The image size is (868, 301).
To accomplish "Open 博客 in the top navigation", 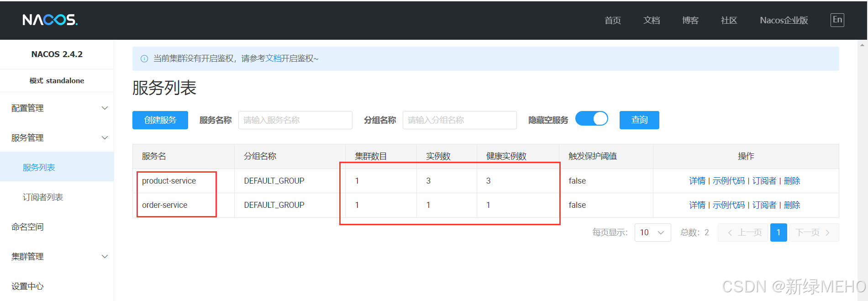I will pyautogui.click(x=690, y=21).
